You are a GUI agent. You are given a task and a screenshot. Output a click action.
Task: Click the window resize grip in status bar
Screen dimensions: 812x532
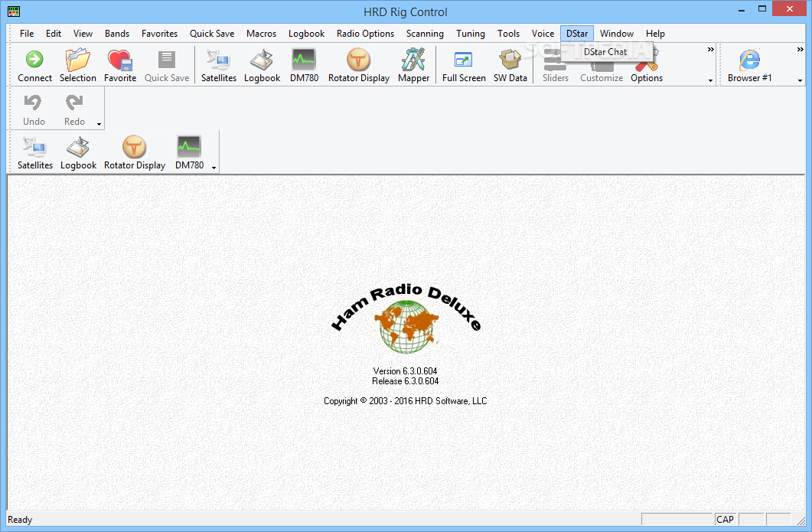pyautogui.click(x=801, y=520)
